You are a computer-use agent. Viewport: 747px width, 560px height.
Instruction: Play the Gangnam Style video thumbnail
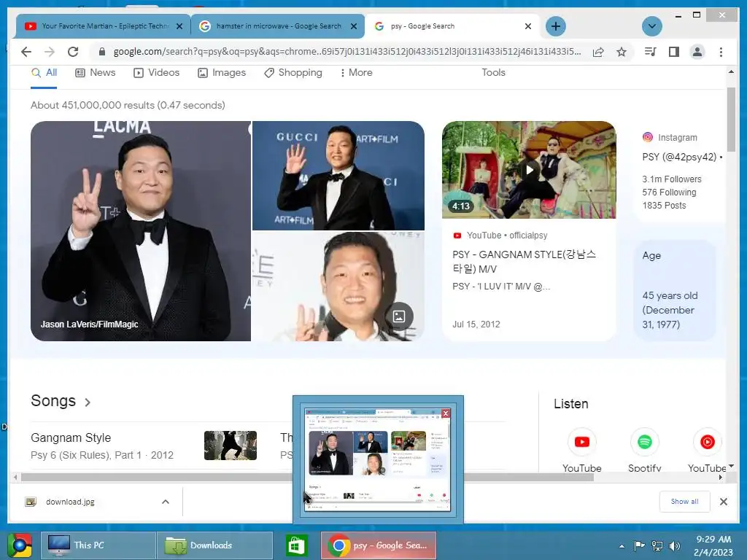click(x=529, y=169)
